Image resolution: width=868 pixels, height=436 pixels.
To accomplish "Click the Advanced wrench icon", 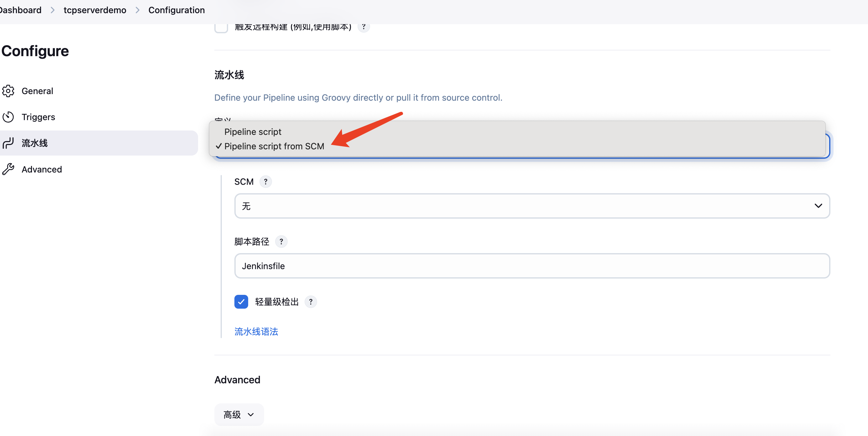I will (x=8, y=169).
